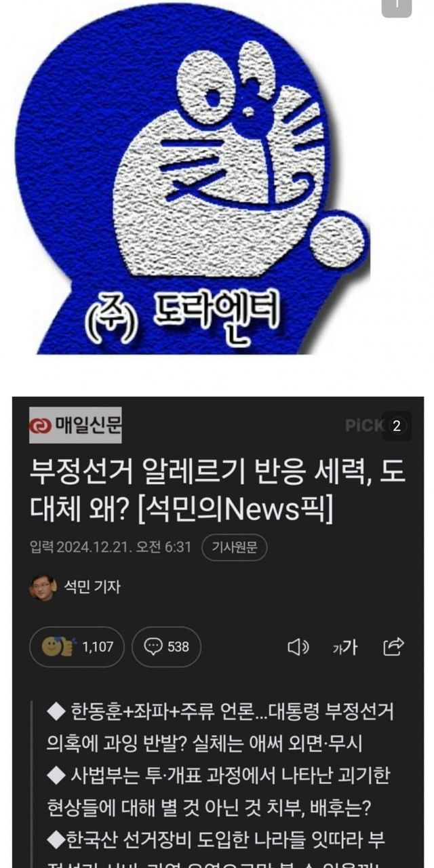This screenshot has height=868, width=434.
Task: Select the 한동훈+좌파+주류 언론 summary bullet
Action: pyautogui.click(x=220, y=728)
